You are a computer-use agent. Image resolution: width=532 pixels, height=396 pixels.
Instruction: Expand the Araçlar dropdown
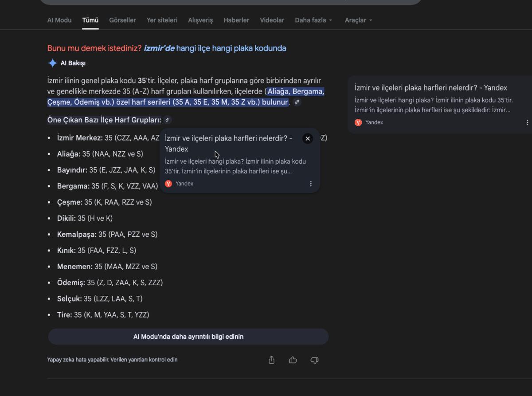[358, 20]
